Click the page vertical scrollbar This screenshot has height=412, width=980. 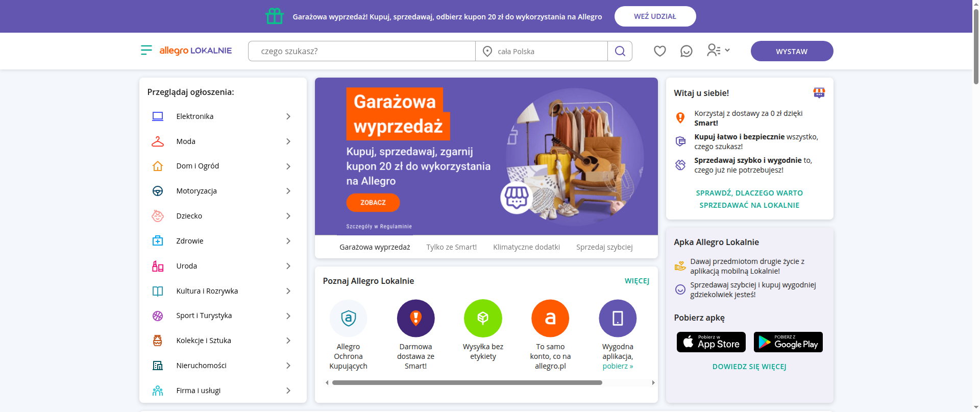tap(976, 46)
